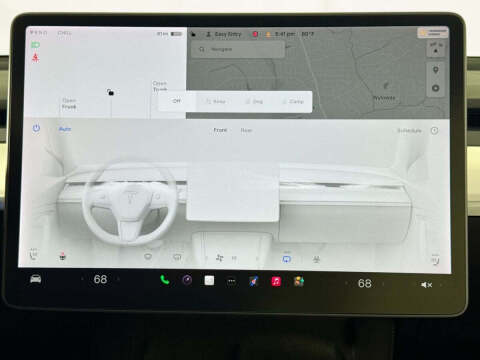Open notifications bell icon
The width and height of the screenshot is (480, 360).
pyautogui.click(x=268, y=34)
